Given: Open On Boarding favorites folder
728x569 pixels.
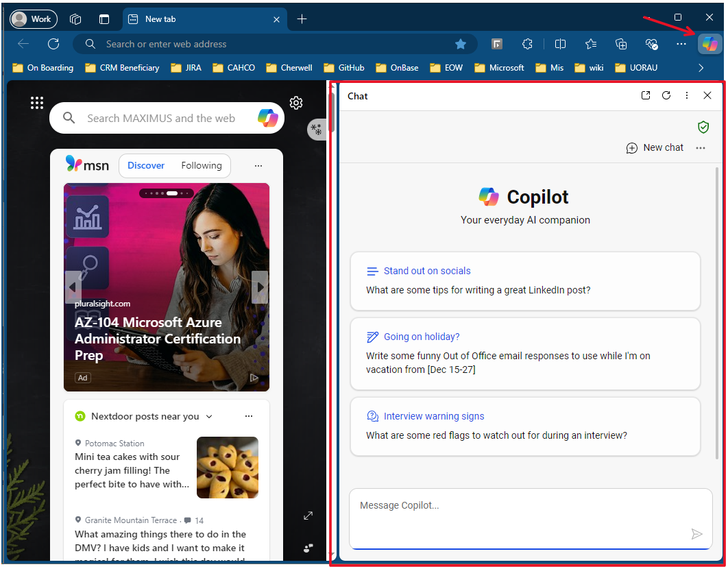Looking at the screenshot, I should [43, 68].
